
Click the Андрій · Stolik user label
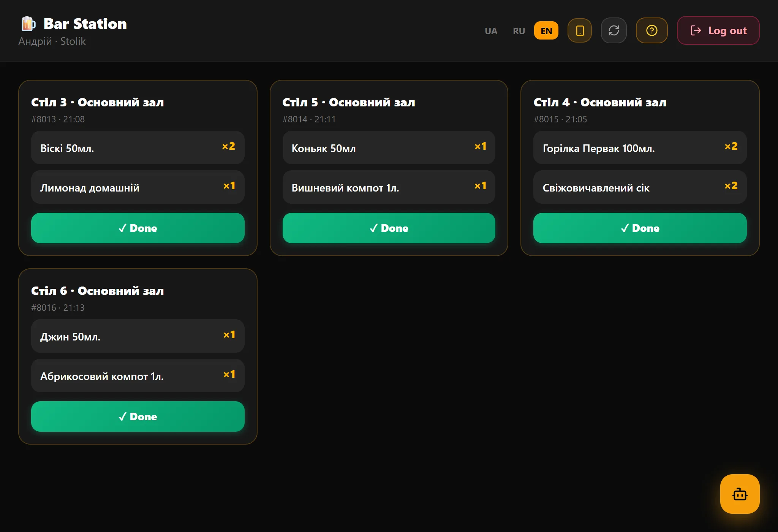pyautogui.click(x=52, y=41)
